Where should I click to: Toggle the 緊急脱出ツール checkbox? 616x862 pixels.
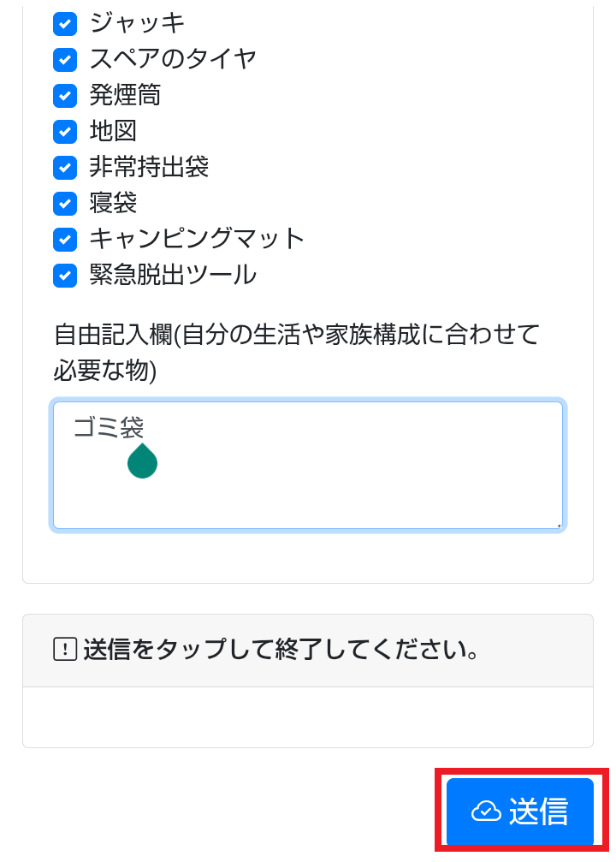[65, 276]
